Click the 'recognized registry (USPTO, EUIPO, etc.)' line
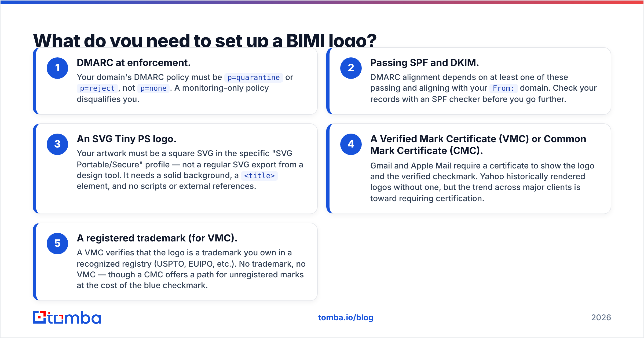The image size is (644, 338). pyautogui.click(x=191, y=264)
